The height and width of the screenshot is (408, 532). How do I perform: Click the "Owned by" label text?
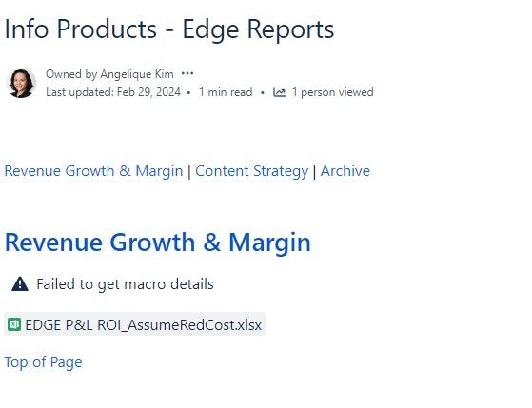[71, 74]
